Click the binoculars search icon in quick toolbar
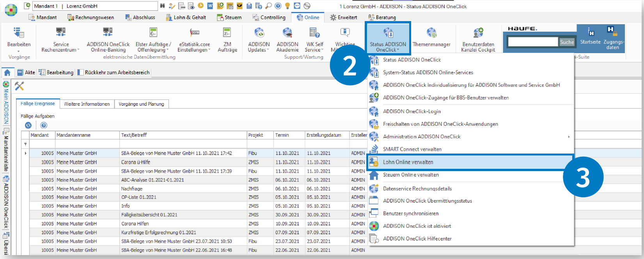Viewport: 644px width, 259px height. coord(162,6)
